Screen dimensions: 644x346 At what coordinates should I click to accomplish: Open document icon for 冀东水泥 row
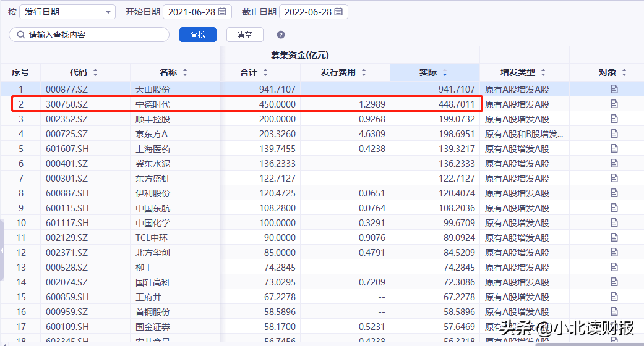[614, 163]
